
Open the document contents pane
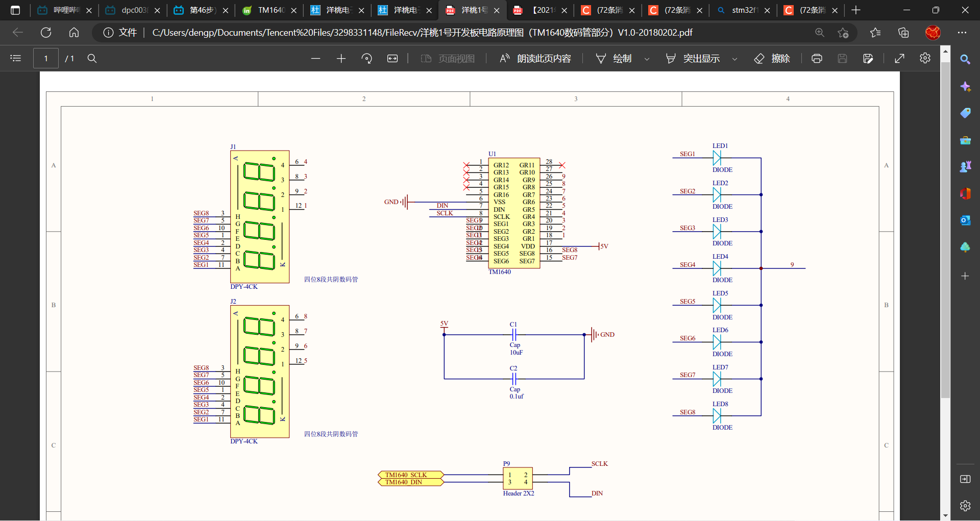15,58
